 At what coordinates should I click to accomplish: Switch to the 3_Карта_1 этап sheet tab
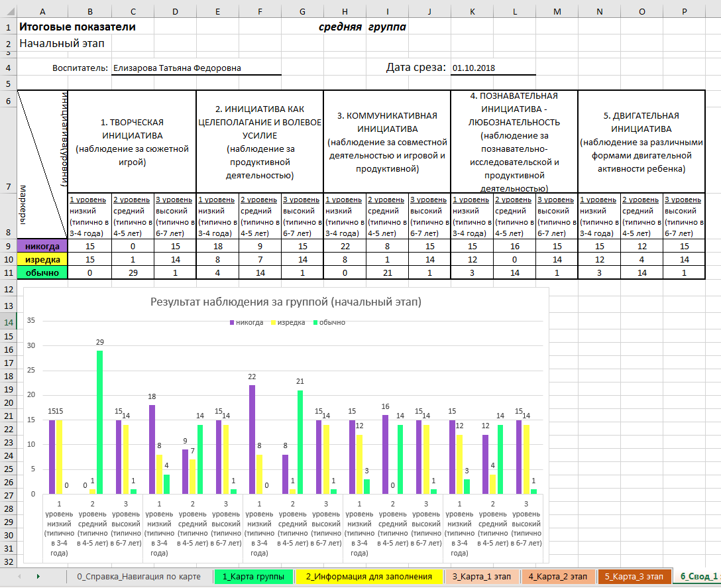(x=481, y=577)
